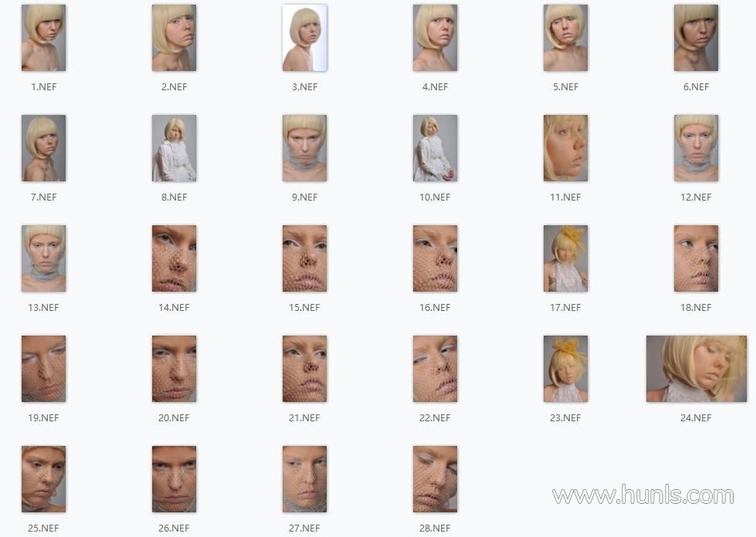Select the 14.NEF close-up thumbnail
Image resolution: width=756 pixels, height=537 pixels.
pos(174,258)
